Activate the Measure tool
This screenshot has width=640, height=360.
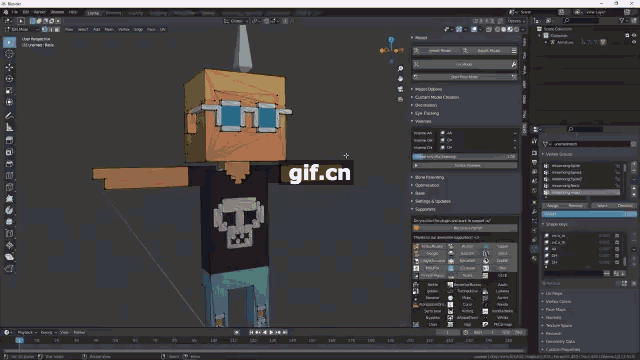(9, 127)
